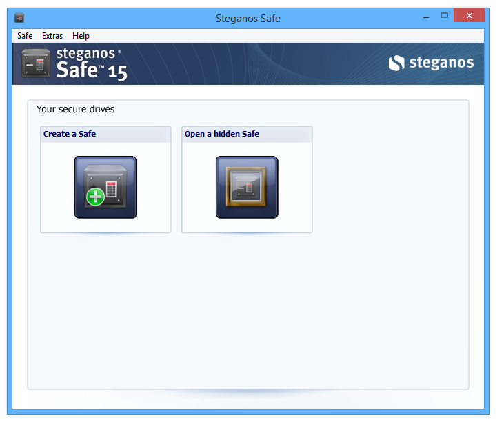Close the Steganos Safe window
This screenshot has height=427, width=504.
[470, 15]
